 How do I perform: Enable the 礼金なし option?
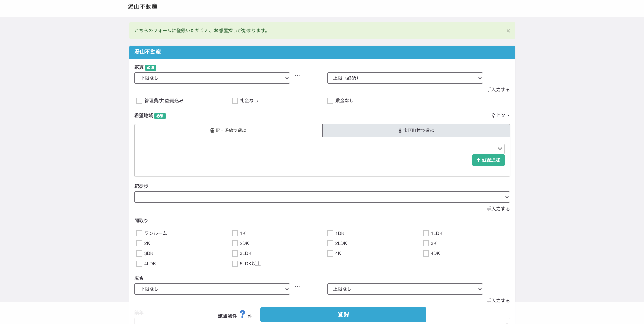tap(235, 101)
